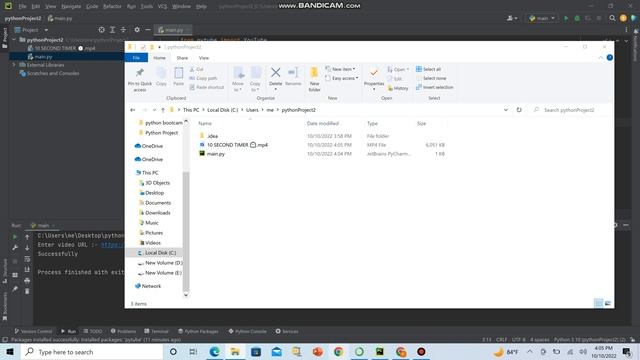Click Select Opened File target icon in PyCharm
Viewport: 640px width, 360px height.
click(x=101, y=30)
